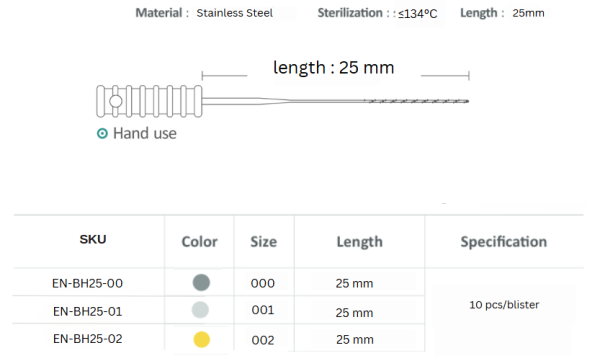The height and width of the screenshot is (361, 600).
Task: Click the Length column header
Action: [360, 242]
